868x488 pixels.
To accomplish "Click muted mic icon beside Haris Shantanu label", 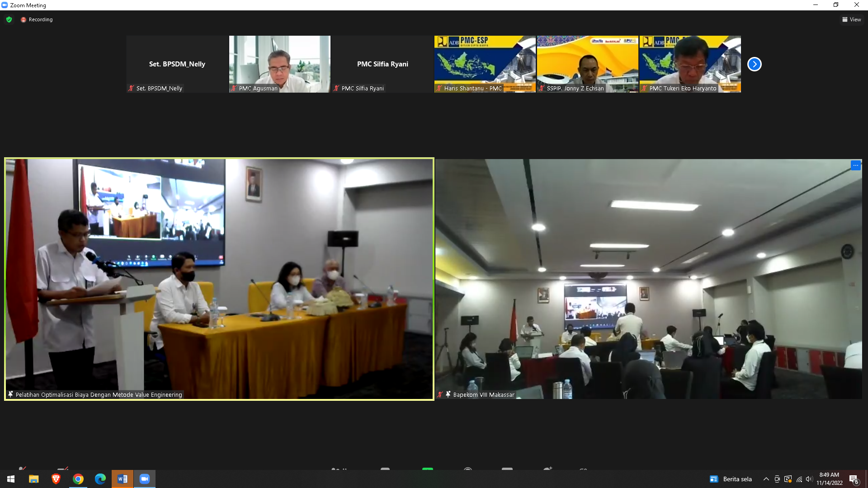I will click(439, 89).
